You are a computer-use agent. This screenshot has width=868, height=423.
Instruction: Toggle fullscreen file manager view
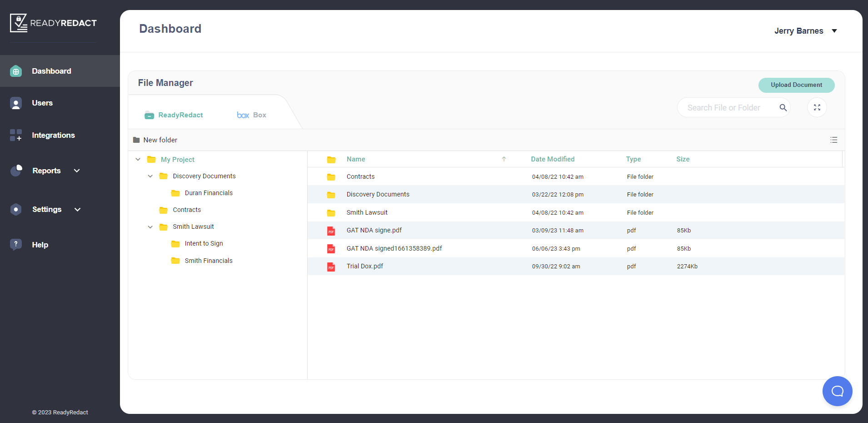click(817, 108)
